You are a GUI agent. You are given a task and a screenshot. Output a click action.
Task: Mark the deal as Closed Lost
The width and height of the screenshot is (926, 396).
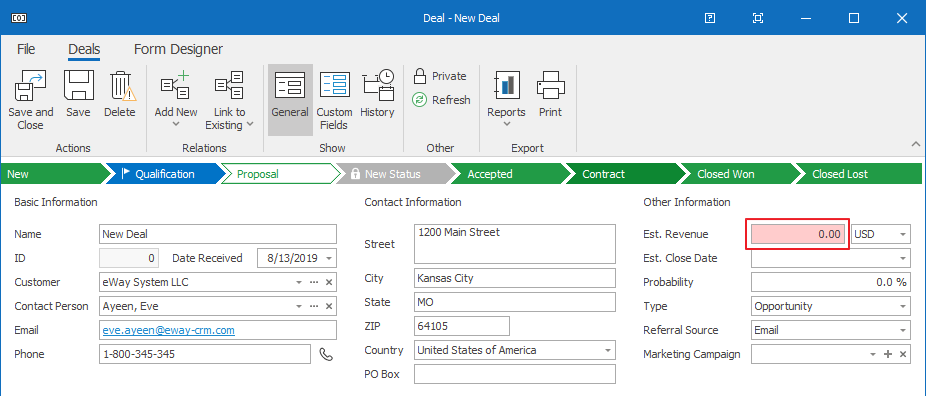point(859,174)
